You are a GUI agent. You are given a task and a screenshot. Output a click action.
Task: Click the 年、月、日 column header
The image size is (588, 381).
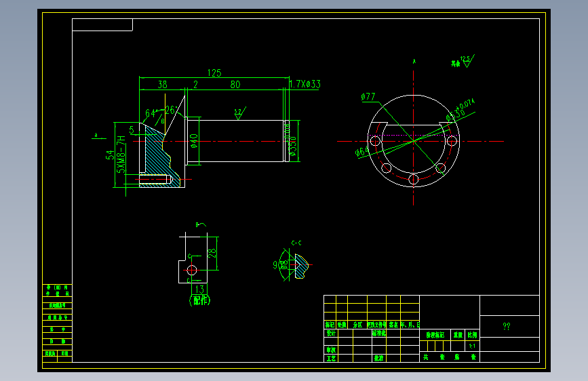pos(410,325)
